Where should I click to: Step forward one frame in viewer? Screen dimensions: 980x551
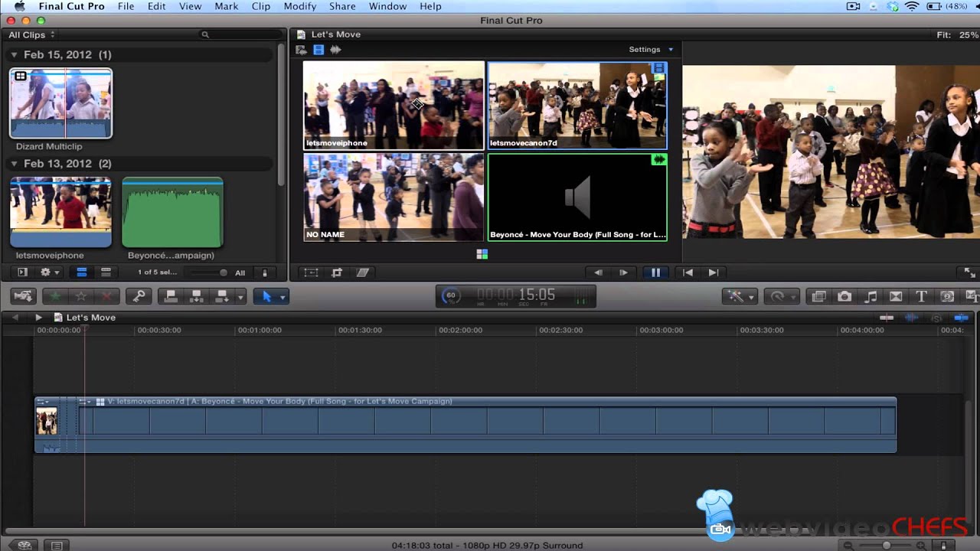click(x=623, y=272)
